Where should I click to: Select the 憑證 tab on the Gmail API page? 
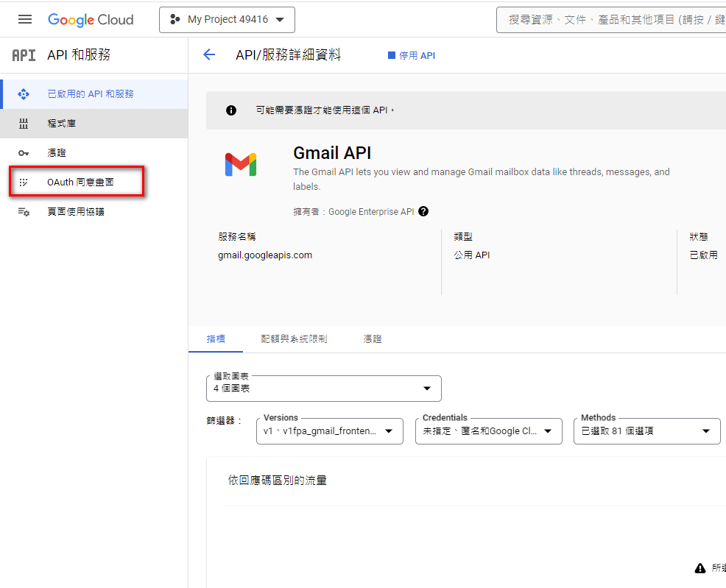click(372, 339)
